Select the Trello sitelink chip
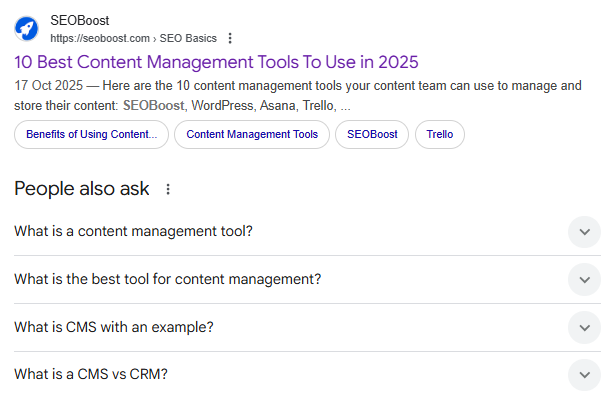 point(440,135)
